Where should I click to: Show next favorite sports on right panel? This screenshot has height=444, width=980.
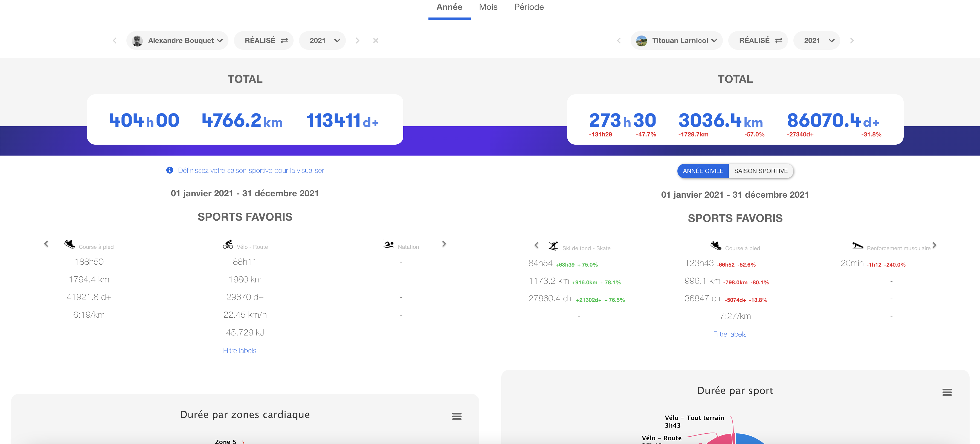(934, 245)
